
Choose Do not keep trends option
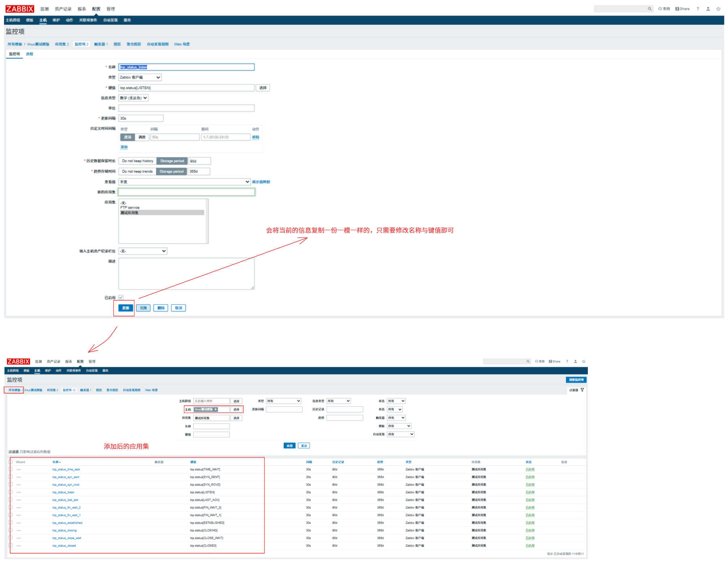coord(137,171)
